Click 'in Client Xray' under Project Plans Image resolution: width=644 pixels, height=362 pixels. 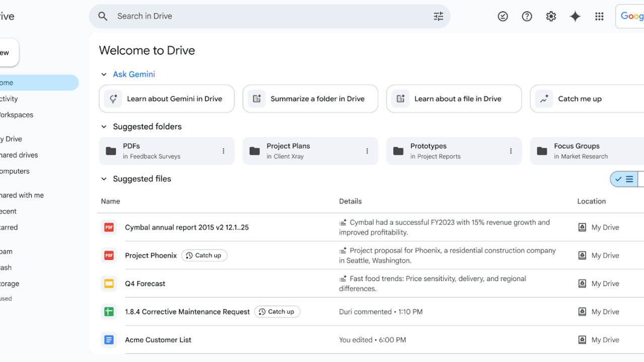pos(285,156)
